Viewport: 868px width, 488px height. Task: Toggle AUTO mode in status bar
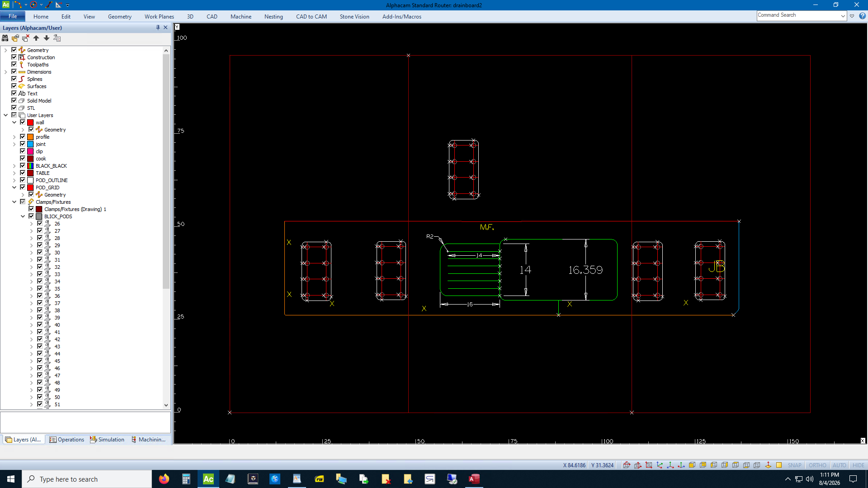[x=839, y=465]
